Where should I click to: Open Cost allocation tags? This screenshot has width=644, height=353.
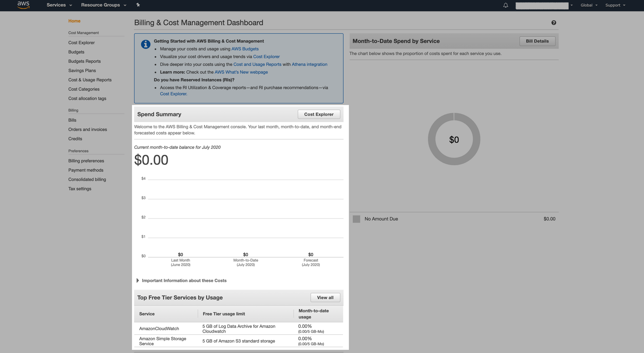pos(87,98)
